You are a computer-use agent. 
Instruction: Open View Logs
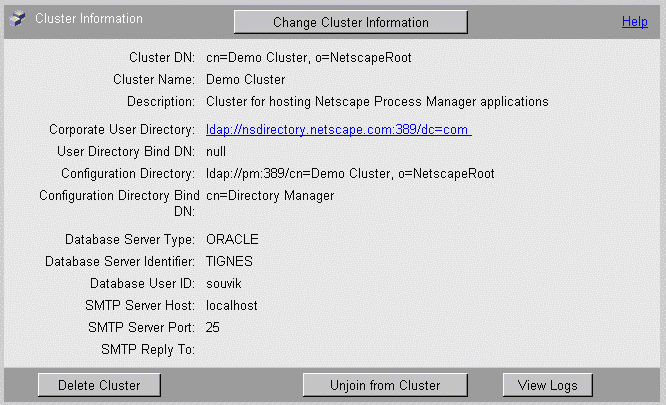[x=547, y=385]
